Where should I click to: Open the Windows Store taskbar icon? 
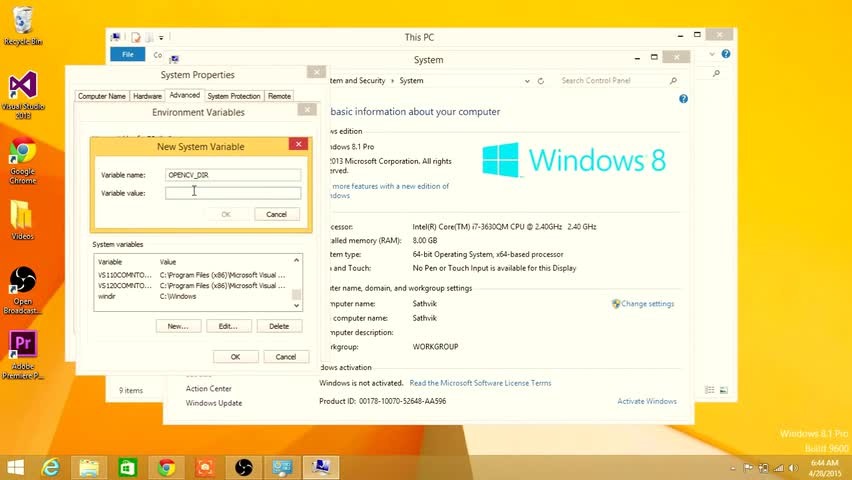click(x=128, y=467)
